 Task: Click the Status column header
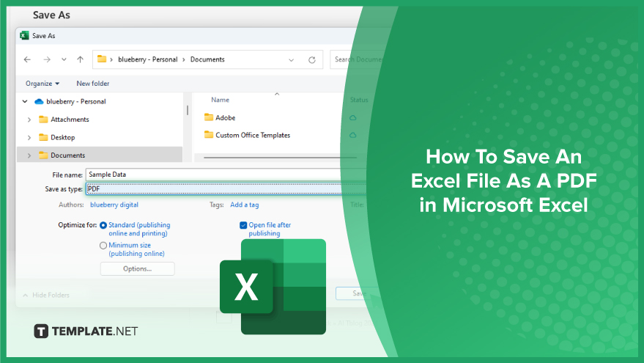click(x=359, y=100)
